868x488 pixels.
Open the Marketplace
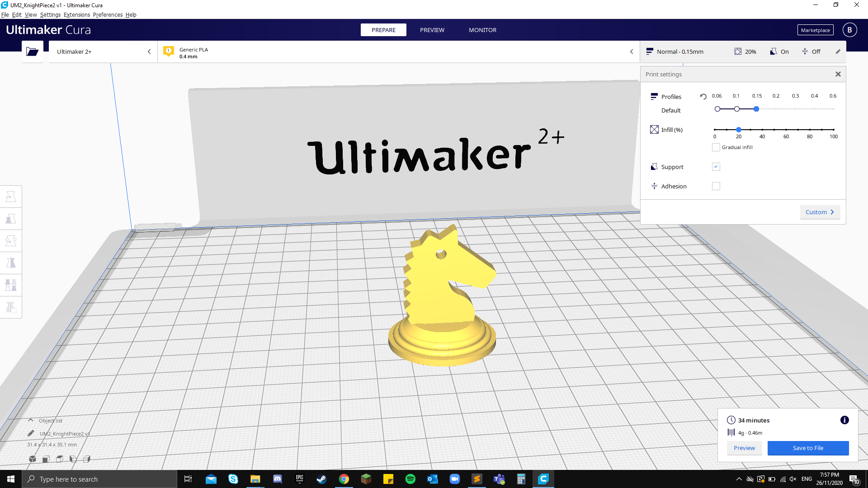pos(815,30)
